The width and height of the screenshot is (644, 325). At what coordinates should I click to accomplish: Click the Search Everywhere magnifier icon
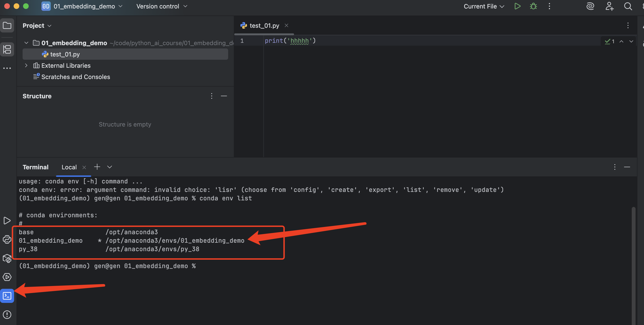[x=628, y=6]
